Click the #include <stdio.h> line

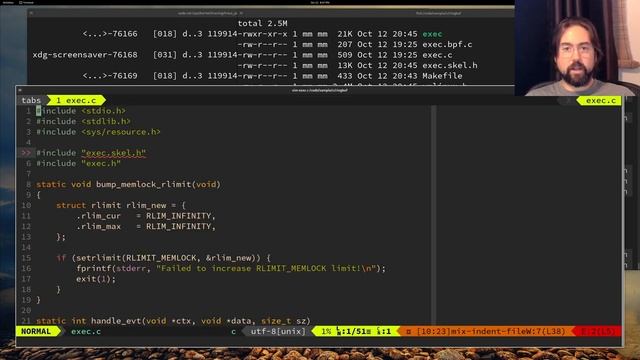click(x=81, y=111)
